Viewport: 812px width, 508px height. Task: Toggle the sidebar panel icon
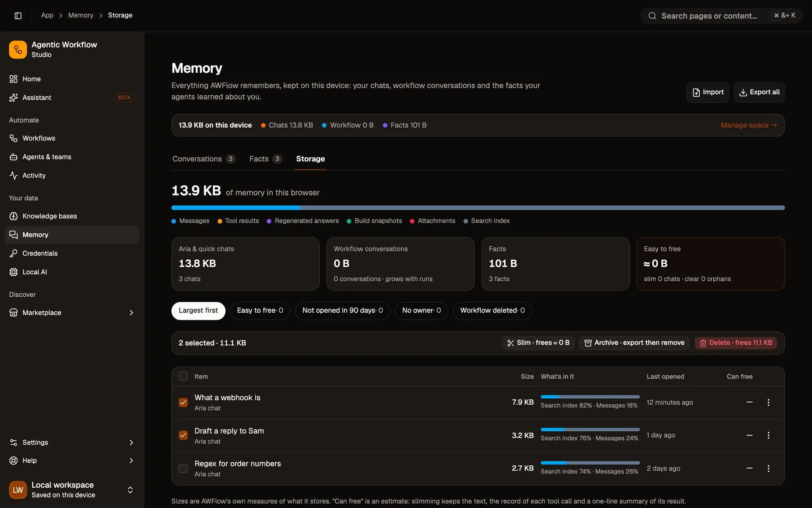(x=18, y=15)
